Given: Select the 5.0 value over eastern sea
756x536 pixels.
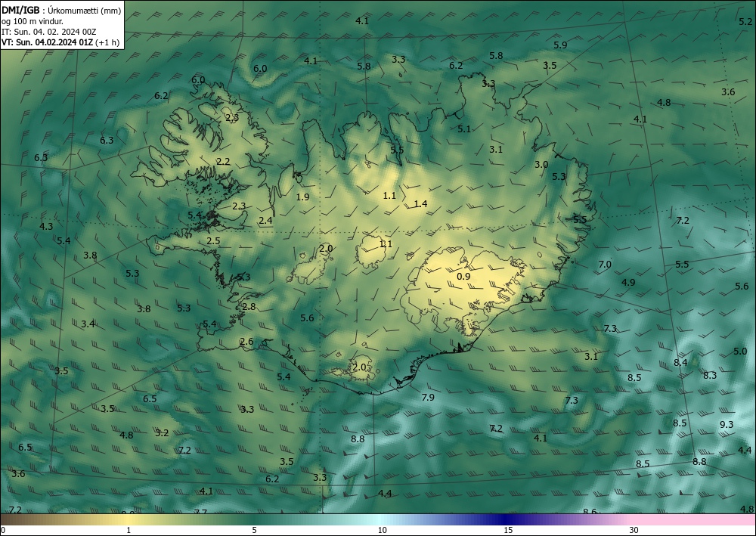Looking at the screenshot, I should click(x=740, y=352).
